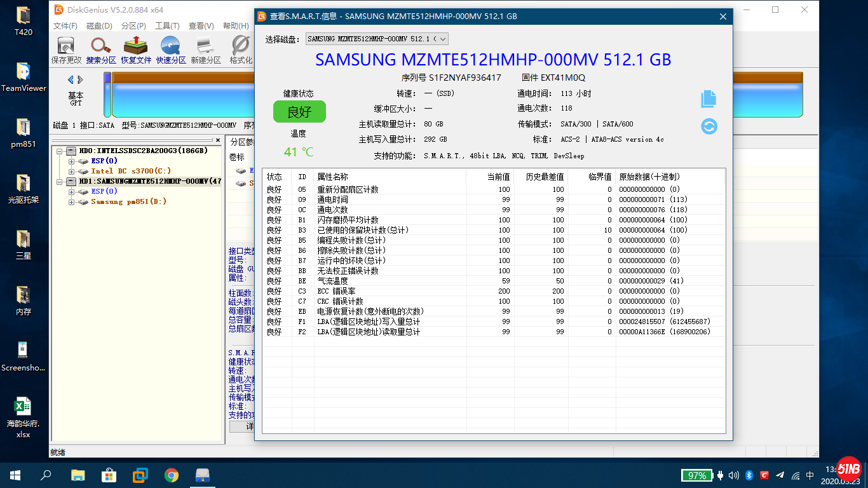Click the 属性名称 column header

point(332,177)
